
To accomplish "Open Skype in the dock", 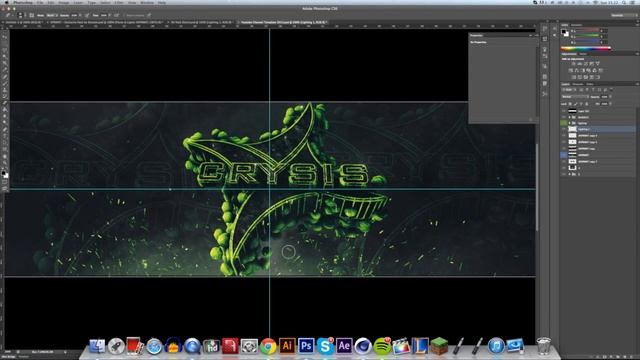I will [x=325, y=346].
